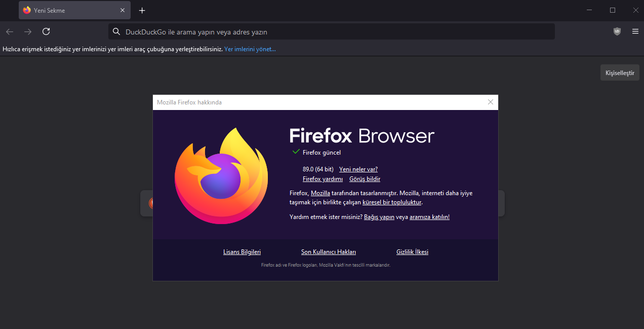Open the küresel bir topluluktur link
Viewport: 644px width, 329px height.
pos(392,202)
